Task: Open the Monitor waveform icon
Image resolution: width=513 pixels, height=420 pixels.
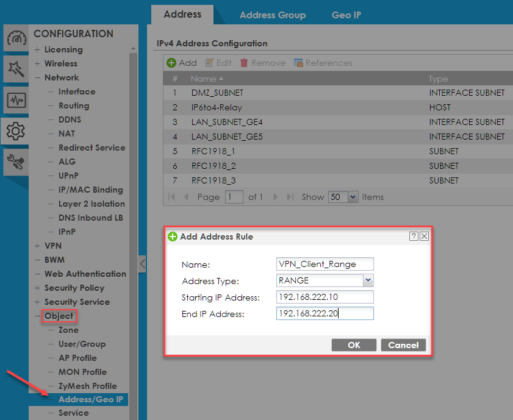Action: [16, 100]
